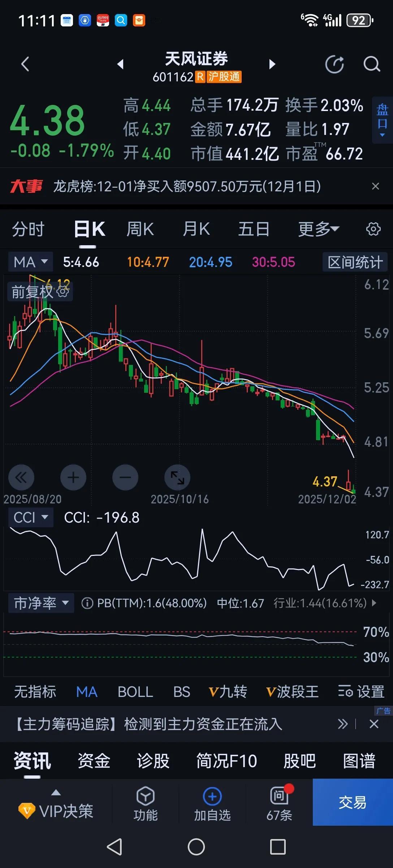The image size is (393, 868).
Task: Tap the WiFi status icon
Action: [x=310, y=20]
